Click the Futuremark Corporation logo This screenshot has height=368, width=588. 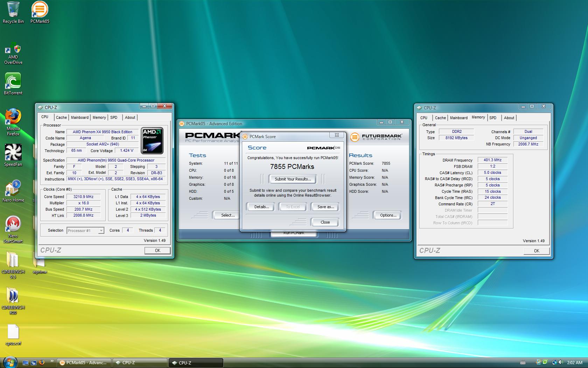(x=376, y=137)
